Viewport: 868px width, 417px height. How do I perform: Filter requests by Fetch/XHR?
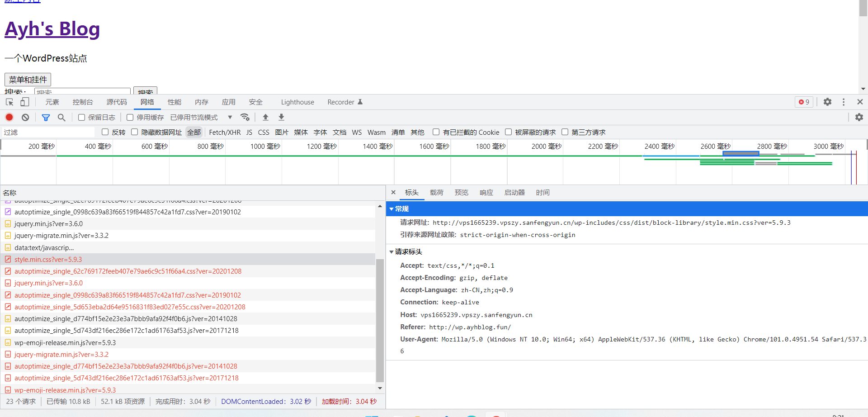tap(225, 133)
